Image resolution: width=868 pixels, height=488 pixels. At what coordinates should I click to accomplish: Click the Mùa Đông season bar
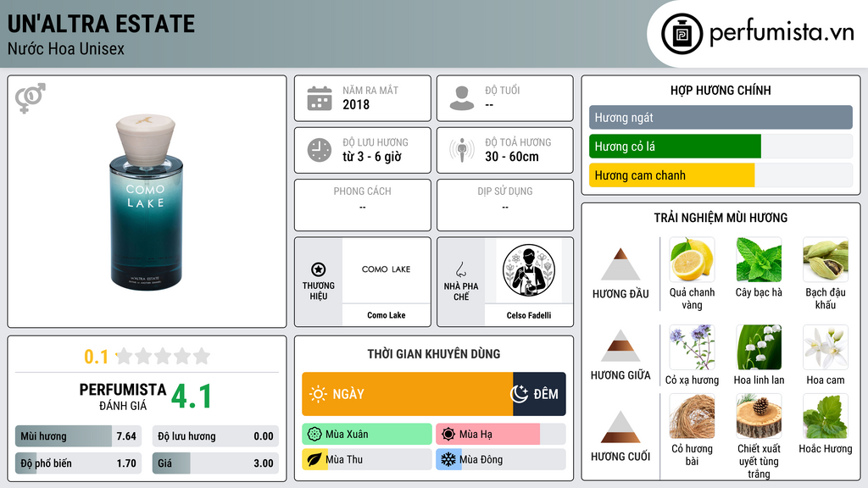(500, 459)
